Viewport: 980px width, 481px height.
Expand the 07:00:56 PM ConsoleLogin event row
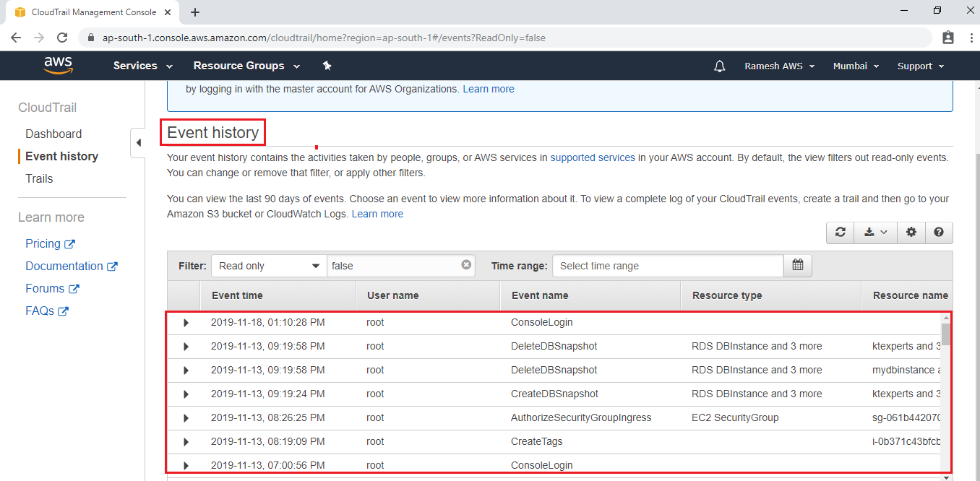click(x=186, y=466)
